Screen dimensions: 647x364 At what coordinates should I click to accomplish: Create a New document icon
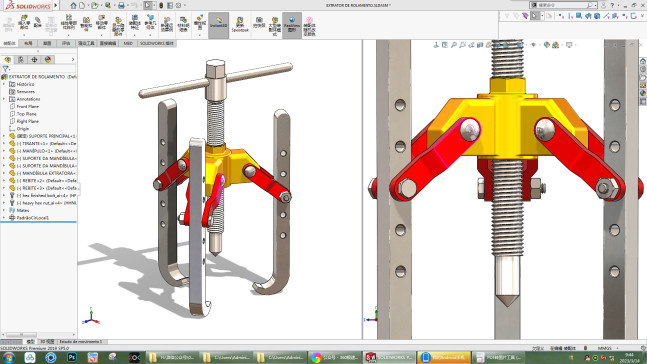click(x=82, y=5)
